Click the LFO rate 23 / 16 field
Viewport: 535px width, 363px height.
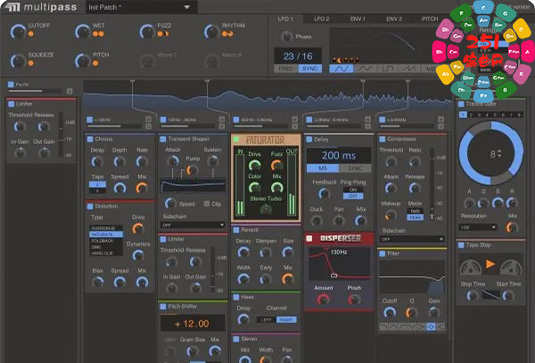298,56
